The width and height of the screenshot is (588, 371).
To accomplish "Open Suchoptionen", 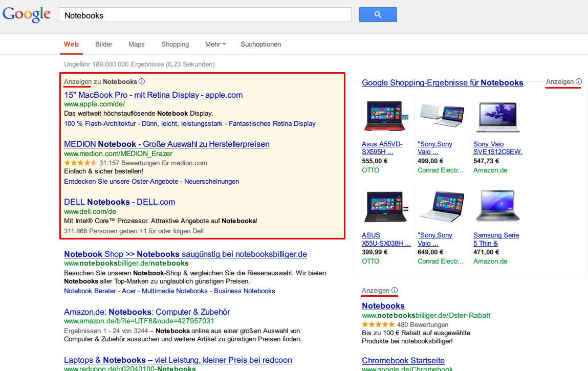I will pyautogui.click(x=260, y=45).
